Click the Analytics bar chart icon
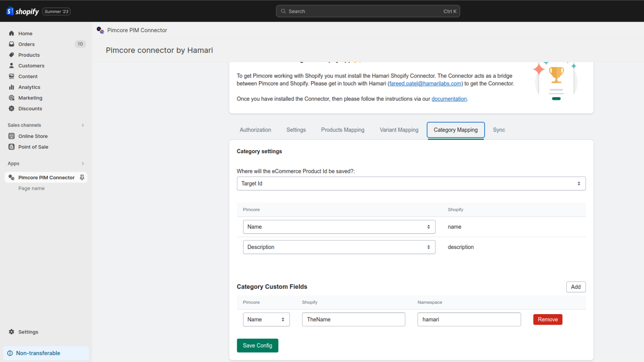The height and width of the screenshot is (362, 644). (12, 87)
